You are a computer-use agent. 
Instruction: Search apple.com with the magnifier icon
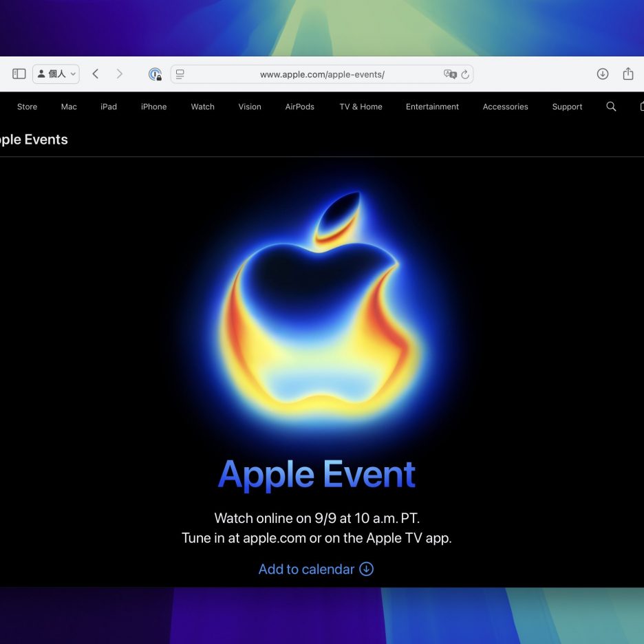pos(611,107)
